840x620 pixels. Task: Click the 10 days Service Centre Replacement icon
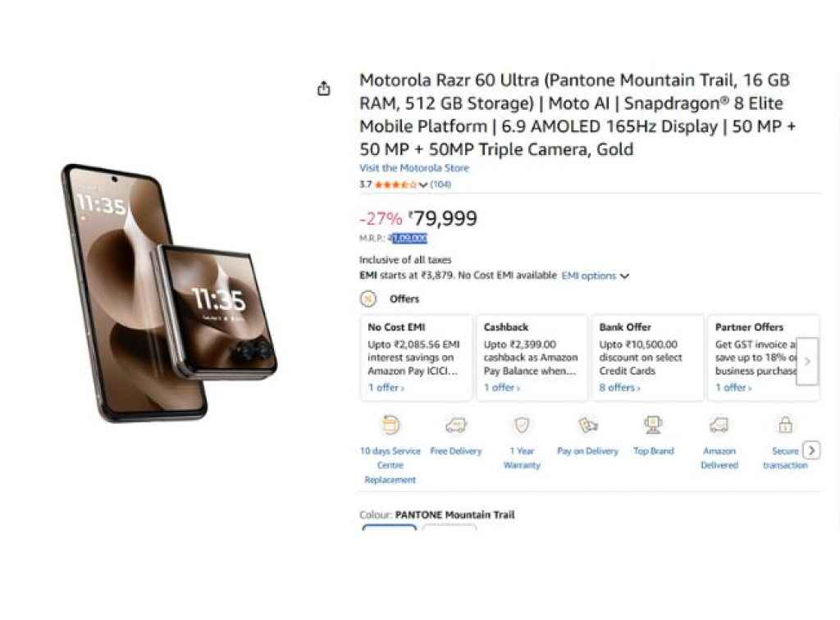coord(390,425)
